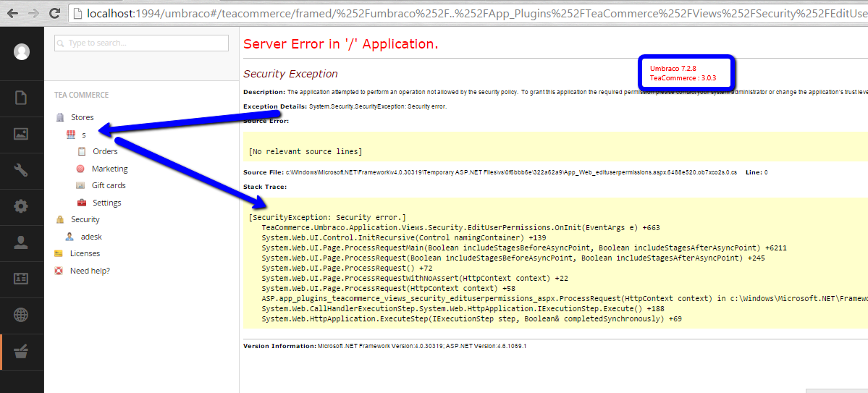Click the browser forward arrow
The image size is (868, 393).
[x=33, y=13]
